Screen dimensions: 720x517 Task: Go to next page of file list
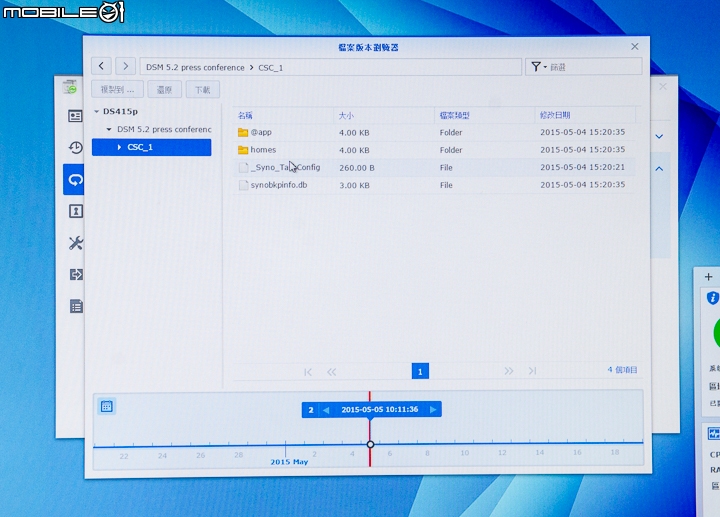508,371
